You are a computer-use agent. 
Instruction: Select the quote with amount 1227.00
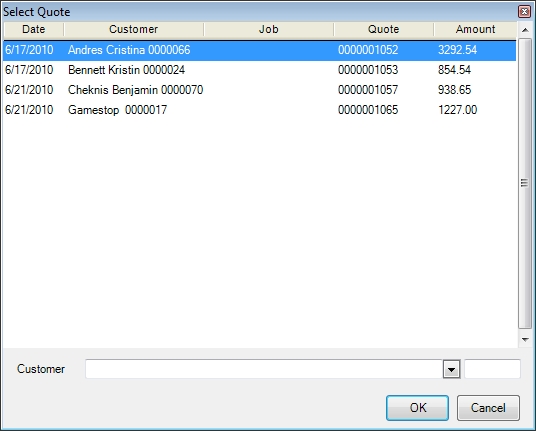tap(457, 110)
